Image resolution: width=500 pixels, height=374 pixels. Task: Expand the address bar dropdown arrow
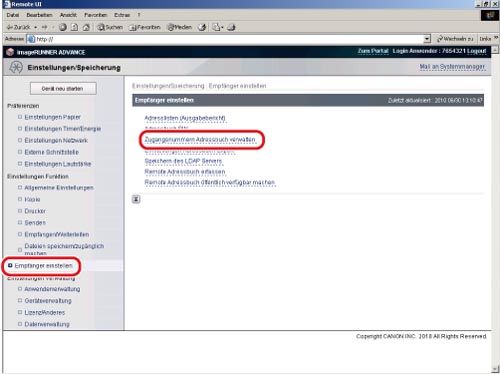coord(427,39)
